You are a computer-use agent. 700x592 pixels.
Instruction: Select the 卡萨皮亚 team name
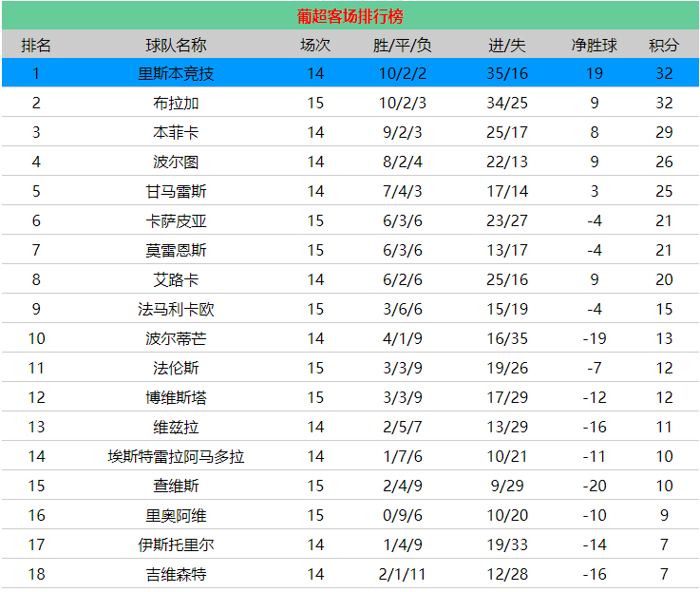click(176, 220)
